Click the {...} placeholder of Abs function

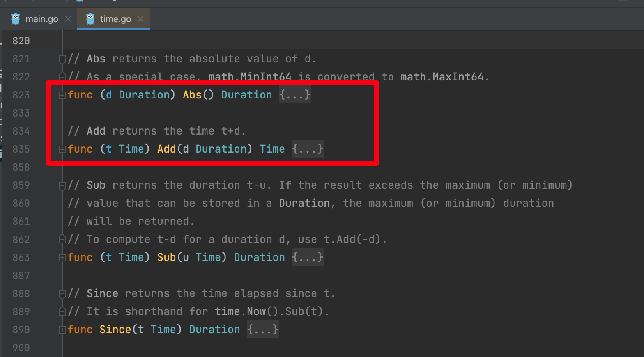[294, 95]
